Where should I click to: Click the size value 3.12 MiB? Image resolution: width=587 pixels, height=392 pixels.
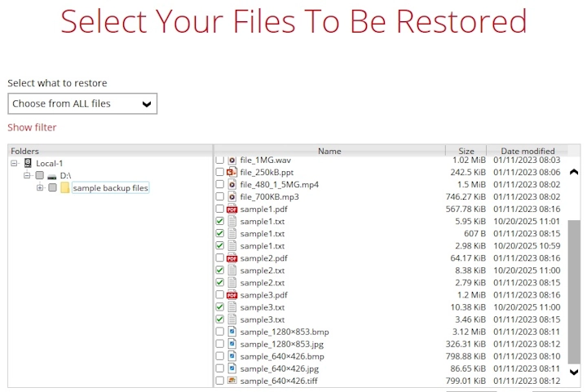pyautogui.click(x=469, y=332)
